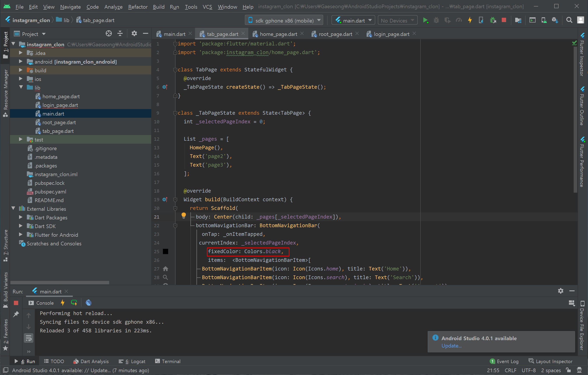Click the Run with Coverage icon
588x375 pixels.
(x=447, y=20)
